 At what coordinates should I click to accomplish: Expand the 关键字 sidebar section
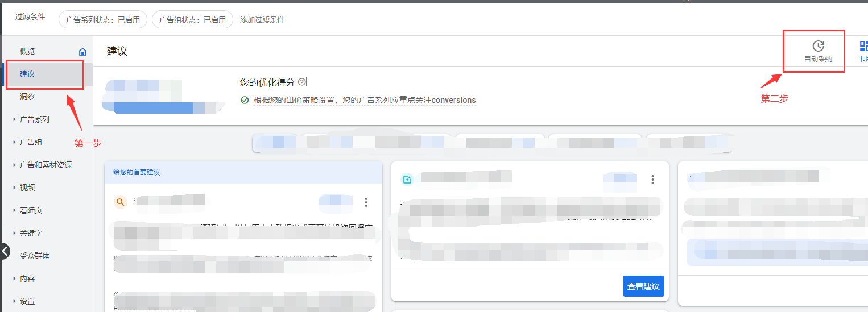(31, 233)
